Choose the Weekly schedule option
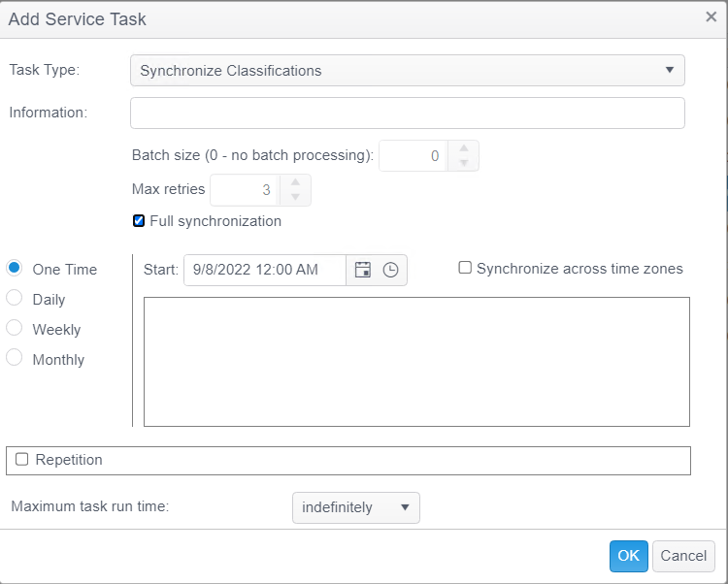This screenshot has width=728, height=584. tap(15, 329)
